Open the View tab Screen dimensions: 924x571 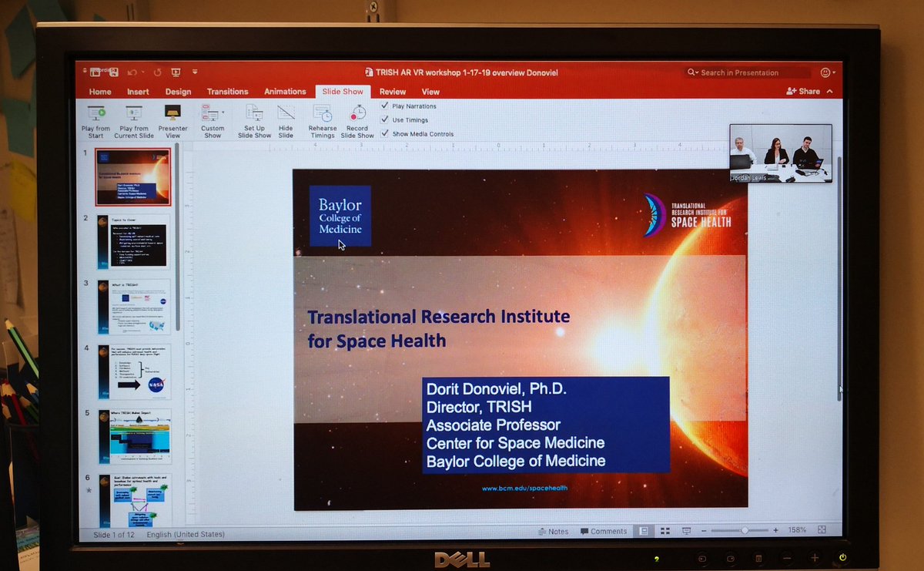[x=430, y=92]
